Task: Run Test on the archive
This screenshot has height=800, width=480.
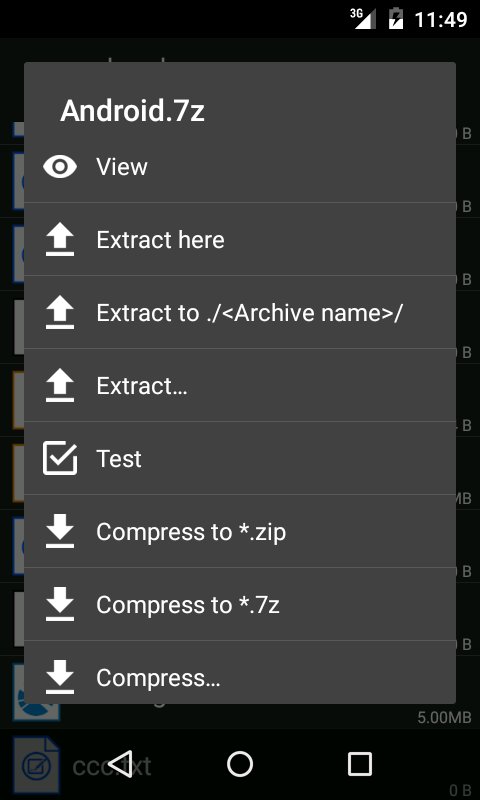Action: [240, 458]
